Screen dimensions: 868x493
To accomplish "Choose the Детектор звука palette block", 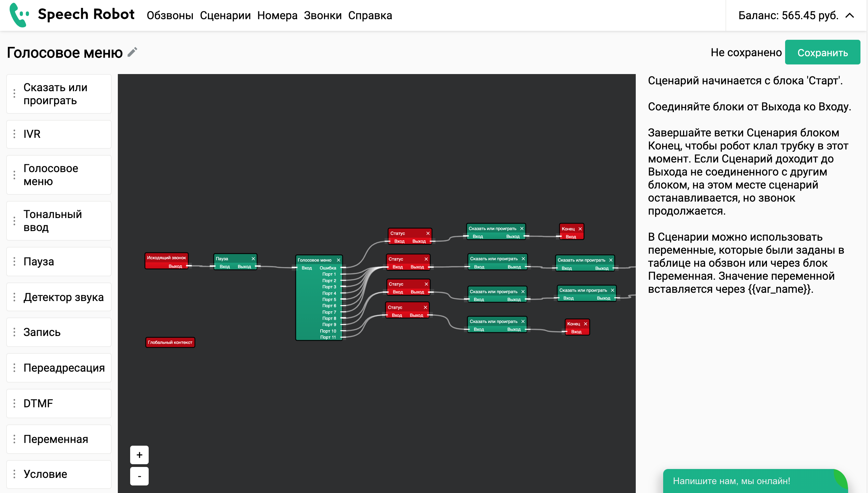I will (59, 297).
